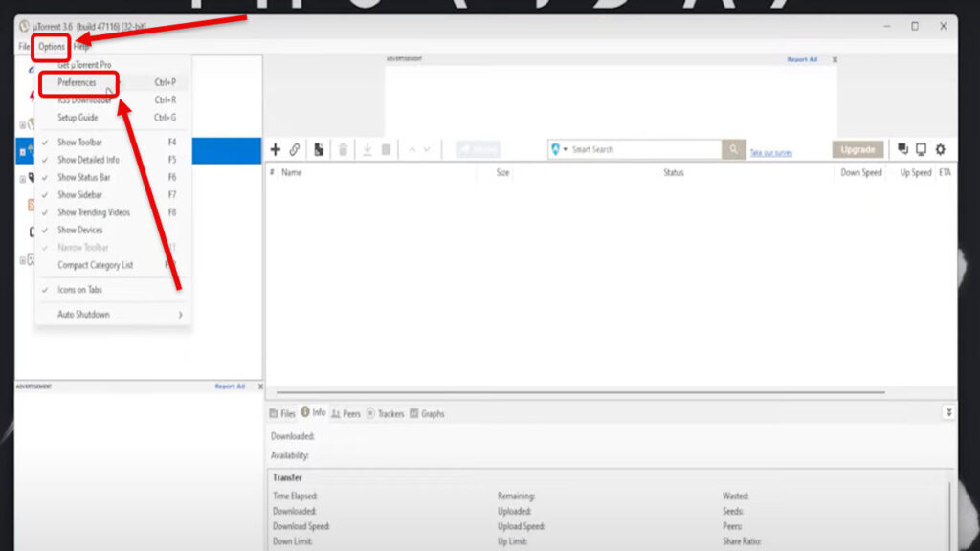Click Report Ad on the sidebar advertisement
The width and height of the screenshot is (980, 551).
tap(230, 386)
